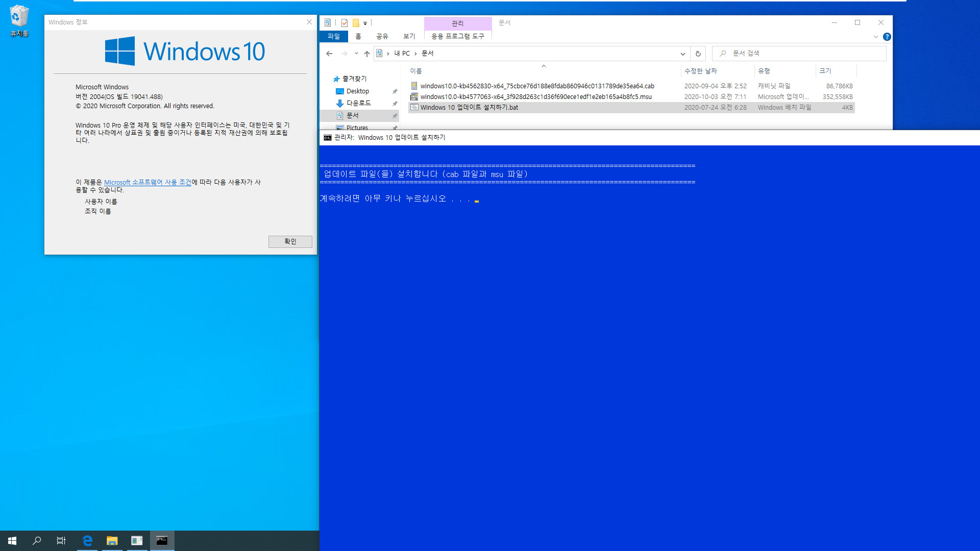Sort by 수정한 날짜 column header
This screenshot has height=551, width=980.
coord(718,71)
